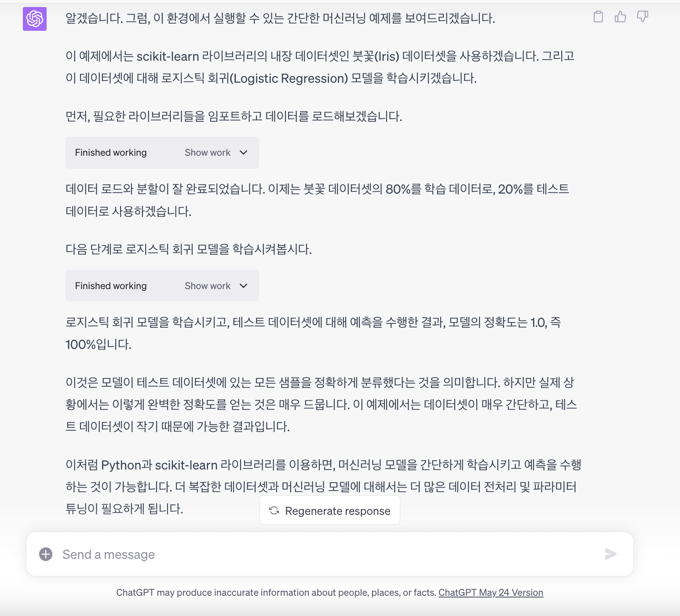The image size is (680, 616).
Task: Click the paragraph mentioning scikit-learn Iris dataset
Action: [x=320, y=67]
